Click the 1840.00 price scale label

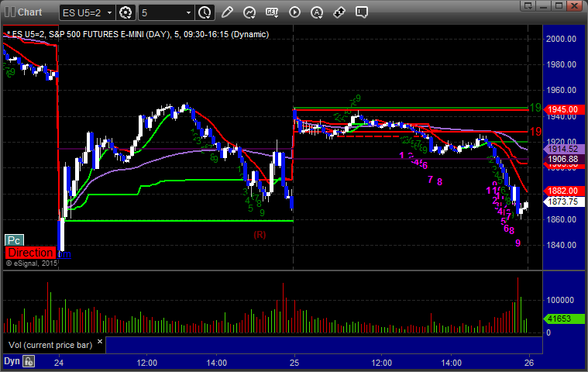click(x=561, y=245)
